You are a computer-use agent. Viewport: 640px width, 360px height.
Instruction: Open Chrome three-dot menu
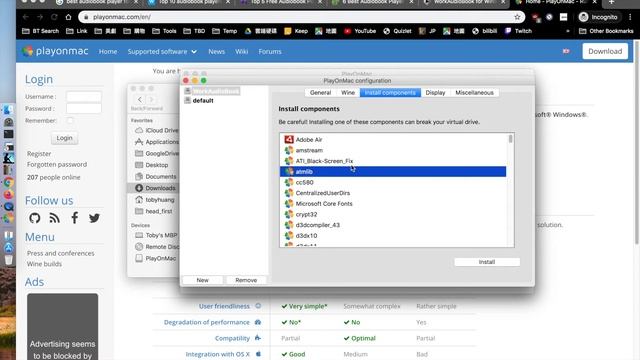631,17
